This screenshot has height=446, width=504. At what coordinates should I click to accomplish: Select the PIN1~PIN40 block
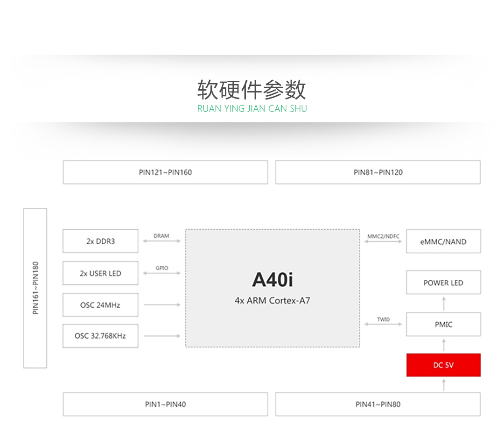point(165,404)
